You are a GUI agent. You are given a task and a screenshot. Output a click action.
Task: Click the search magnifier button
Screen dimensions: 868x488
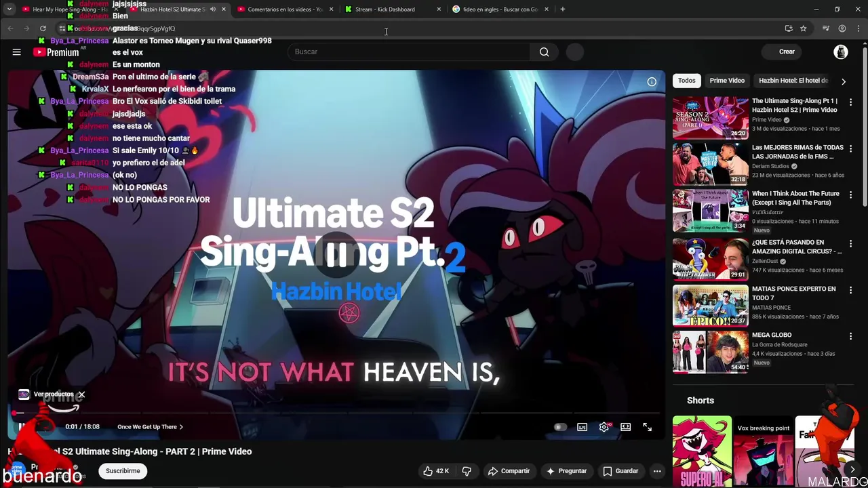(x=544, y=52)
